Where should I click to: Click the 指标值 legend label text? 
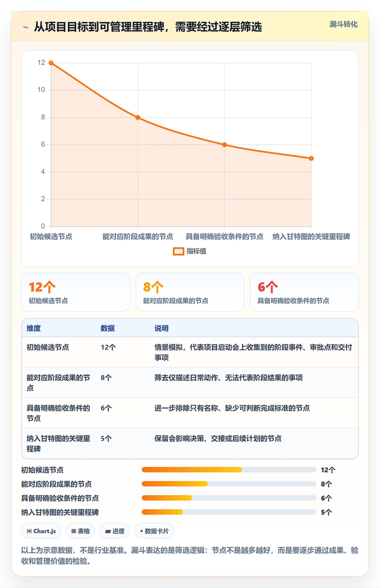pyautogui.click(x=197, y=251)
